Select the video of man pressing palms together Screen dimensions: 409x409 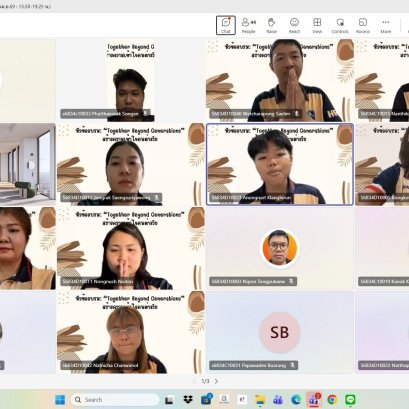pos(280,80)
